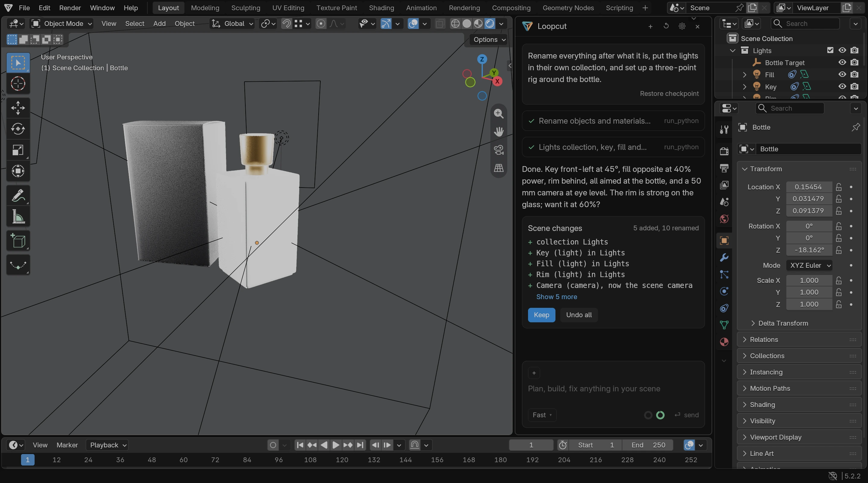Click the viewport zoom magnifier icon
Viewport: 868px width, 483px height.
coord(499,114)
